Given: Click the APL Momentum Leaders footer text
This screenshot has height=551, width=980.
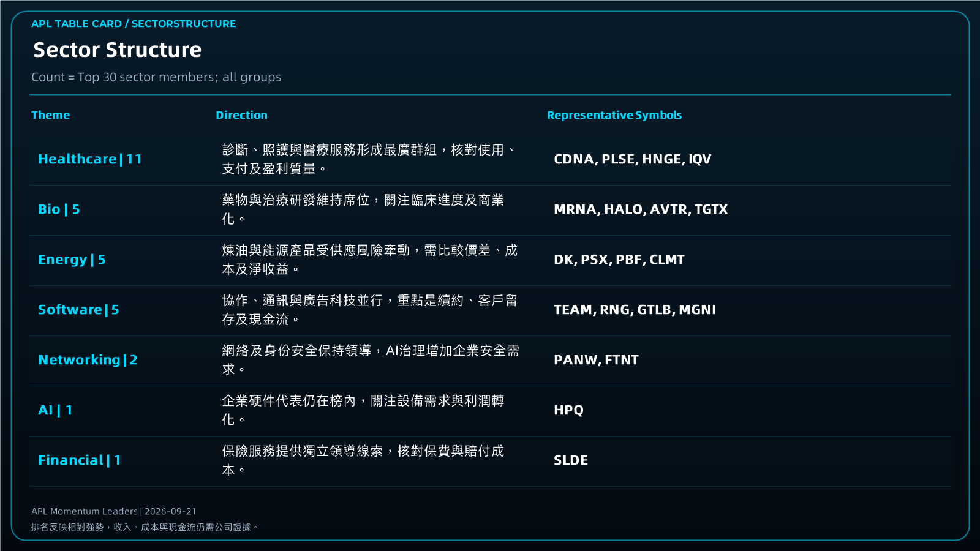Looking at the screenshot, I should click(x=114, y=511).
